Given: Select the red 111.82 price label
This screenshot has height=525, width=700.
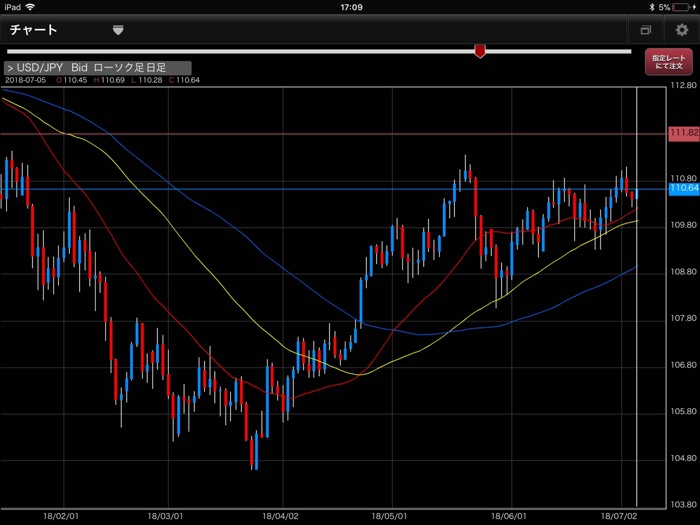Looking at the screenshot, I should 684,133.
